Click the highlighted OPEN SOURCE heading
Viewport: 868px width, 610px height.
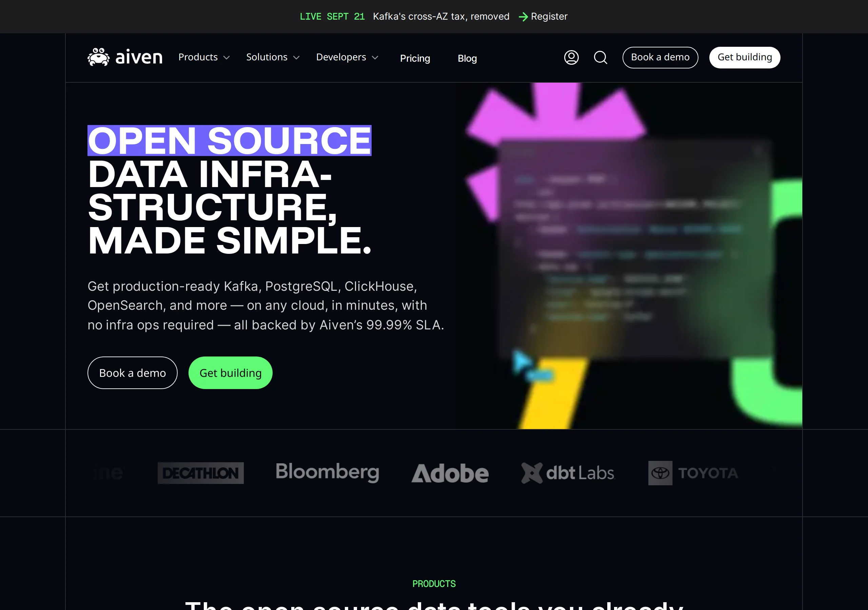tap(230, 140)
